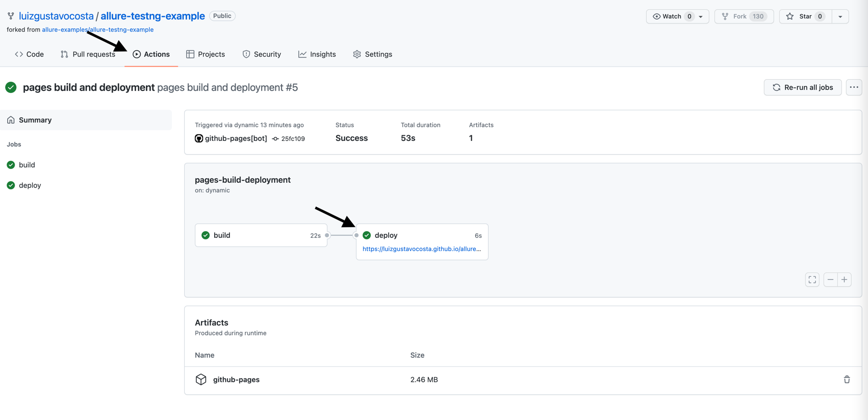Screen dimensions: 868x420
Task: Click the fork count 130 badge
Action: click(758, 16)
